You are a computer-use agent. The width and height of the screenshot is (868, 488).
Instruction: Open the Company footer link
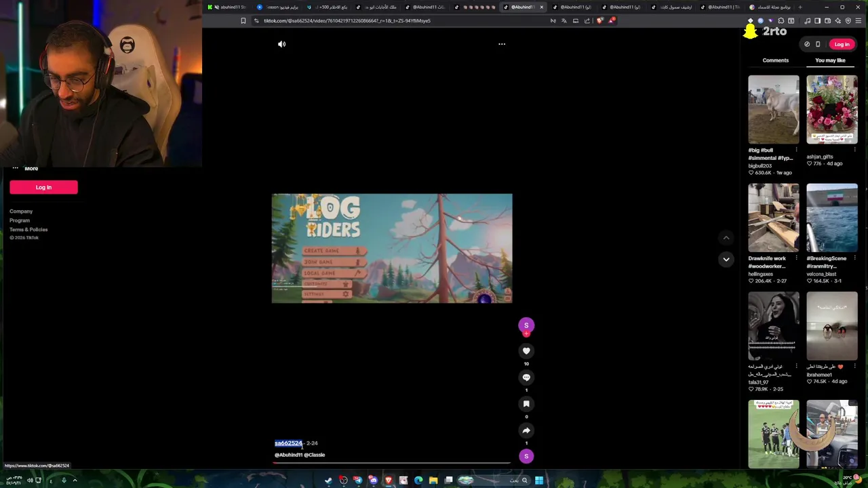[21, 211]
